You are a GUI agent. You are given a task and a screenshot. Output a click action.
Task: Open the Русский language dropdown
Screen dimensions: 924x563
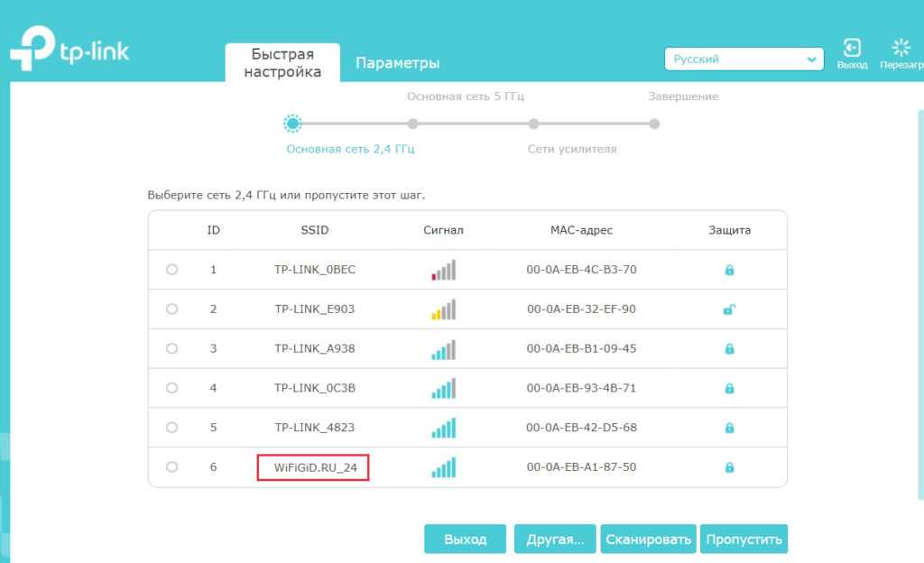tap(744, 60)
